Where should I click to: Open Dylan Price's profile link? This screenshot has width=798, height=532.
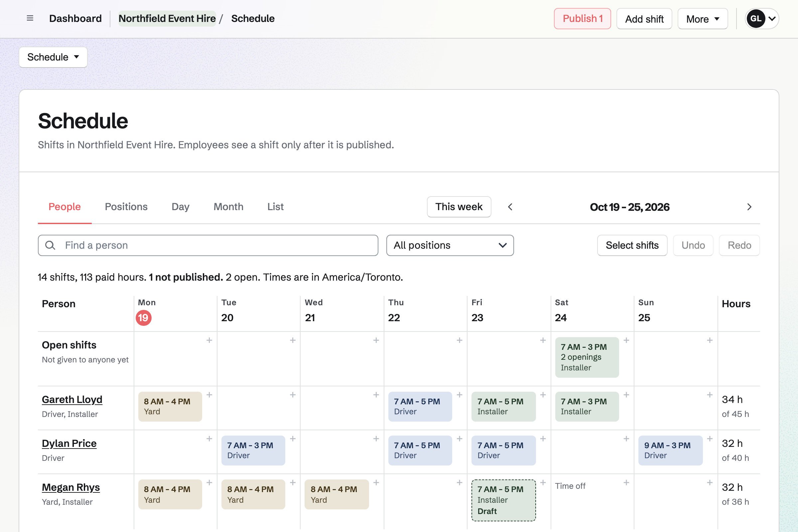[69, 444]
